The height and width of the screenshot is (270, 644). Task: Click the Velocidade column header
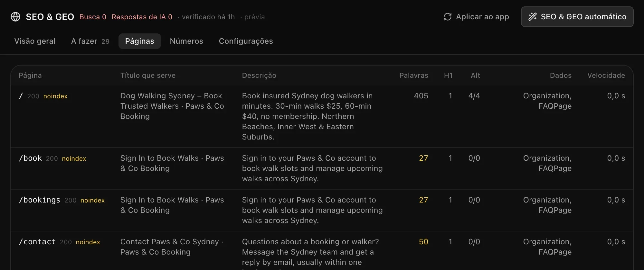coord(606,75)
